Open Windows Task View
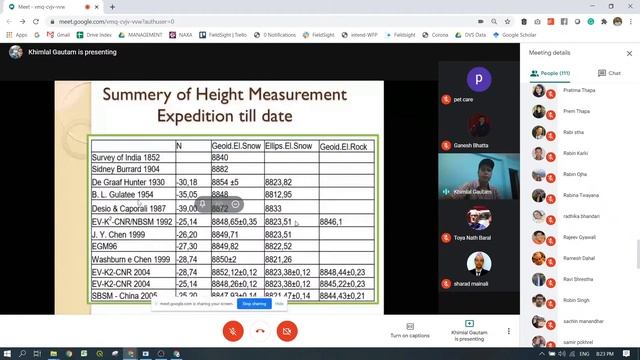Viewport: 640px width, 360px height. coord(37,353)
